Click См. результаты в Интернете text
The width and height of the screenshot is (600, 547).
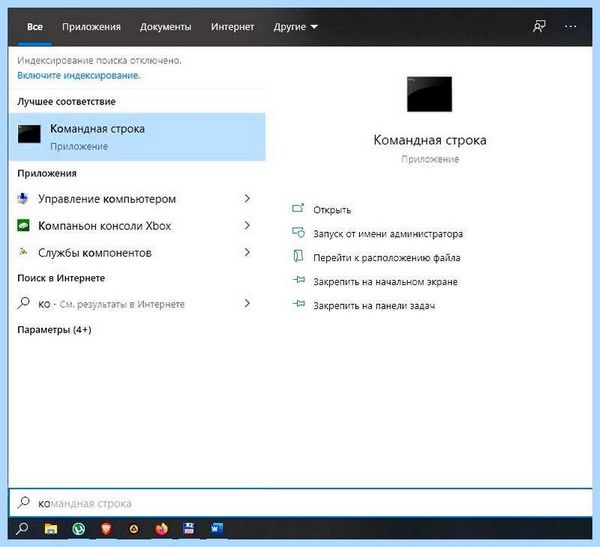click(122, 304)
